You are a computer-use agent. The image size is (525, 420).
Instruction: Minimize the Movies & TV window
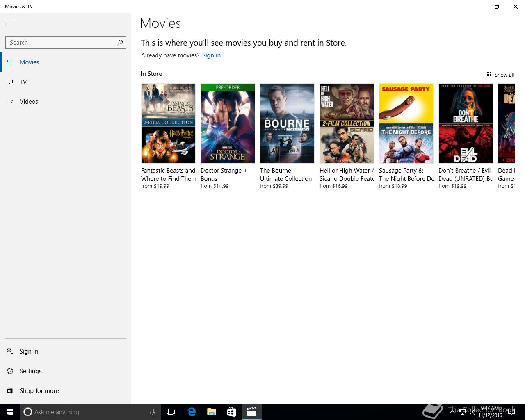tap(478, 7)
